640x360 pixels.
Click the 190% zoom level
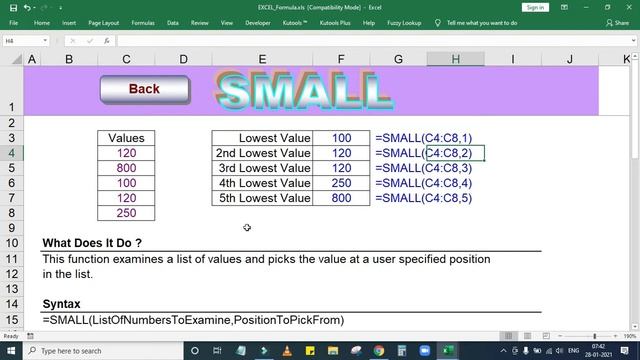pyautogui.click(x=629, y=336)
